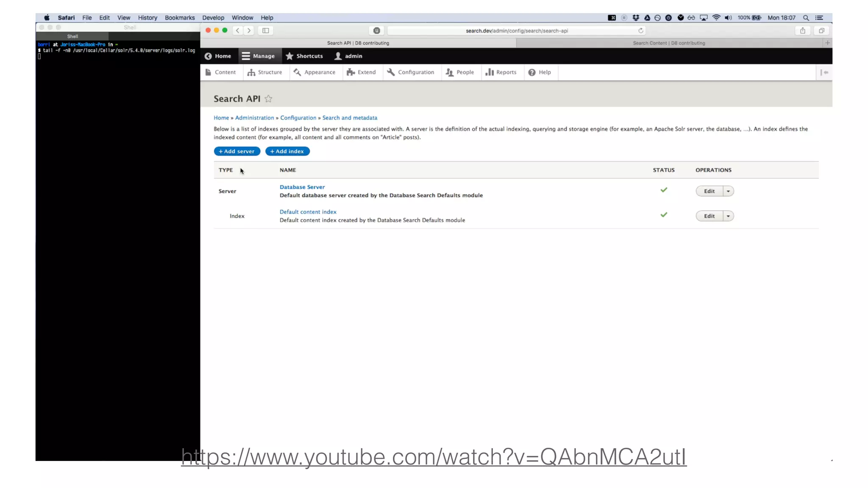Open the volume control in menu bar
The height and width of the screenshot is (488, 868).
click(728, 18)
